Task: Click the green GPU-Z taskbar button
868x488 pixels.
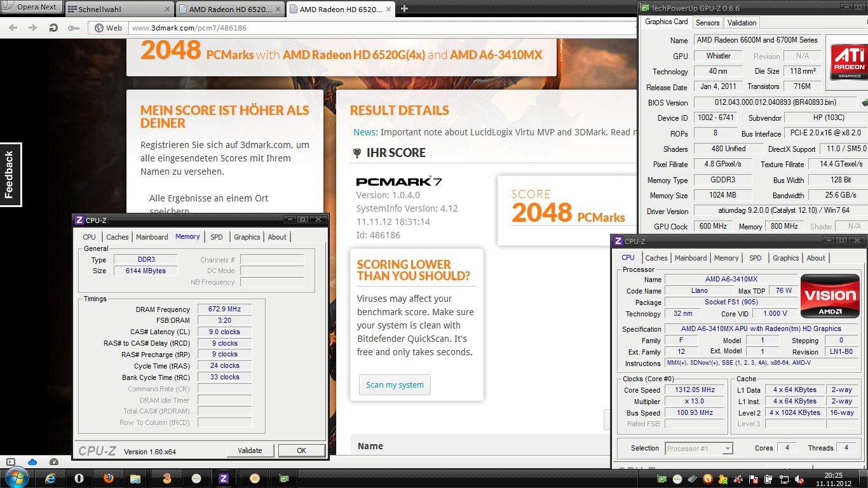Action: pos(284,478)
